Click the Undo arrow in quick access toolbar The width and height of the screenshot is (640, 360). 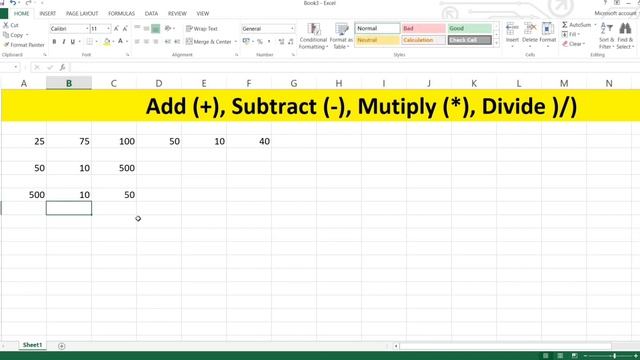(x=13, y=3)
